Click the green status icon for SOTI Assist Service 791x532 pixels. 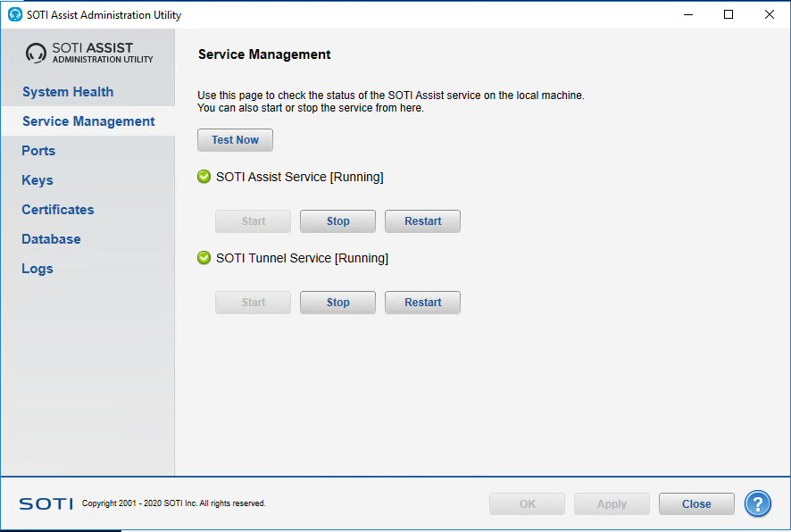pos(204,177)
